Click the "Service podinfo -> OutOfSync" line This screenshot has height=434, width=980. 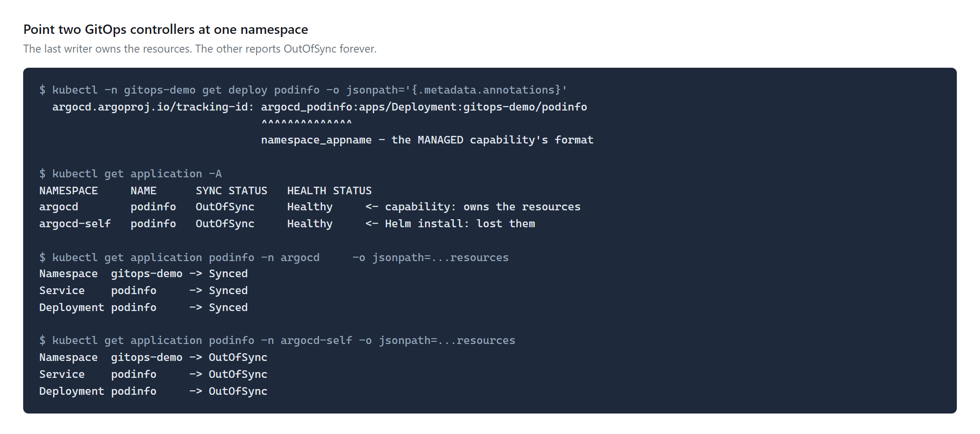click(153, 374)
